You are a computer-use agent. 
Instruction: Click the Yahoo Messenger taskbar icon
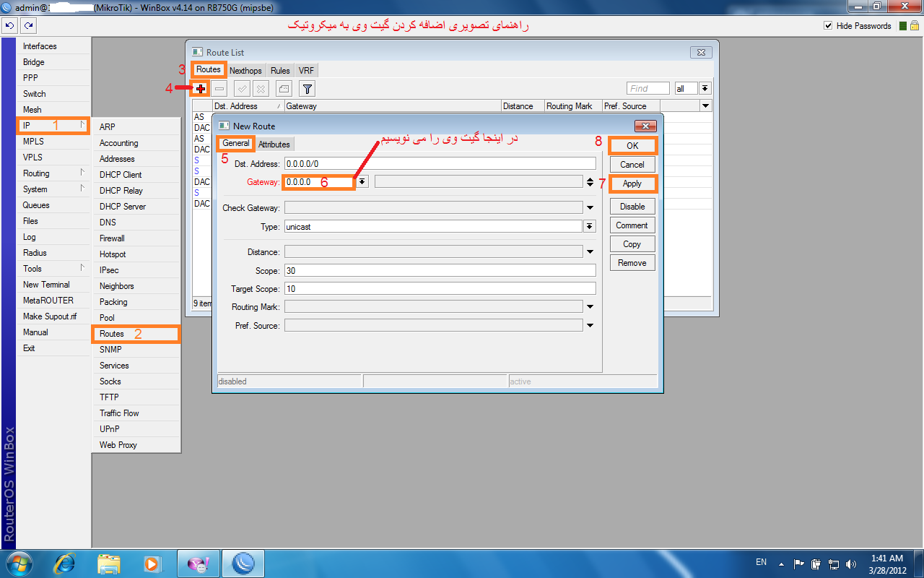click(x=197, y=563)
